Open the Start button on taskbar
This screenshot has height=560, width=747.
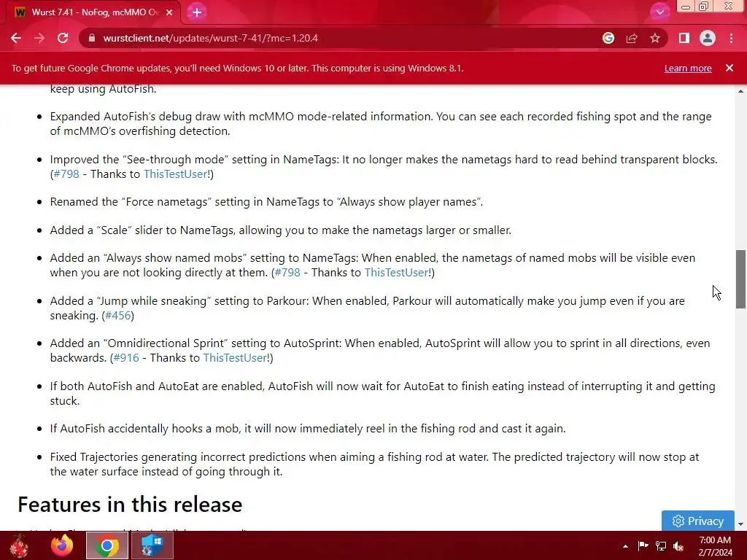tap(19, 545)
